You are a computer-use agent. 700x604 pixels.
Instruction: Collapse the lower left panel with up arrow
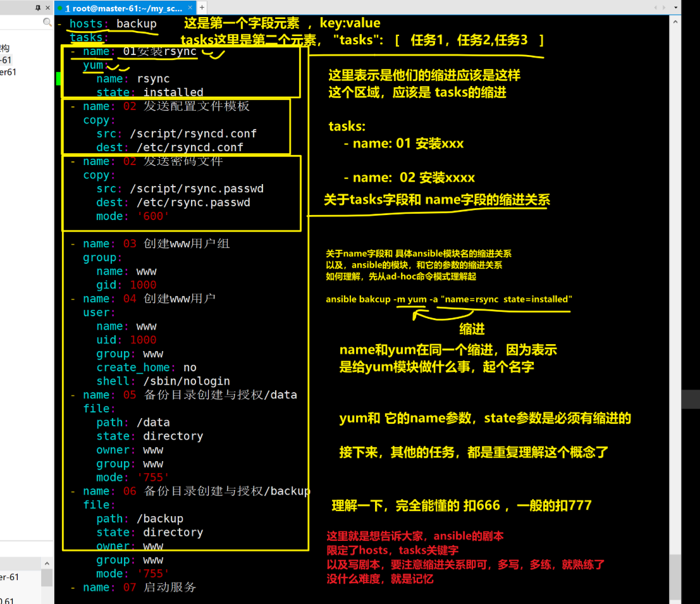pyautogui.click(x=47, y=564)
